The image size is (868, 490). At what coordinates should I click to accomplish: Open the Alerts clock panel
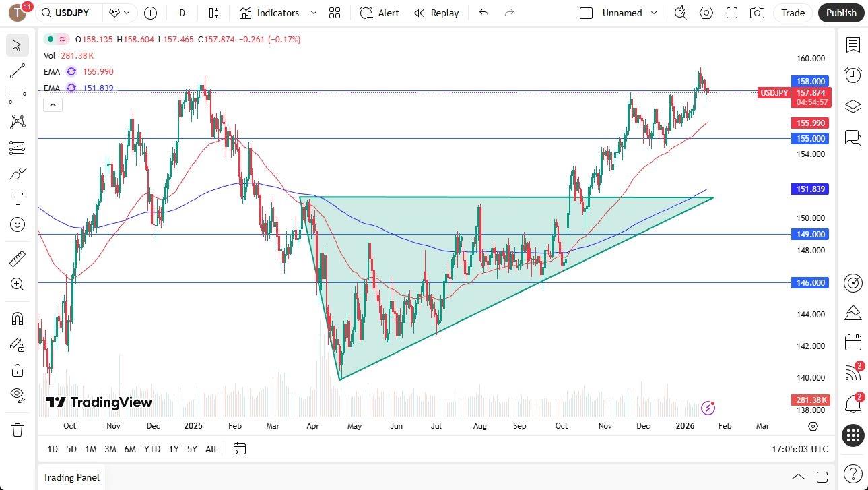coord(853,75)
